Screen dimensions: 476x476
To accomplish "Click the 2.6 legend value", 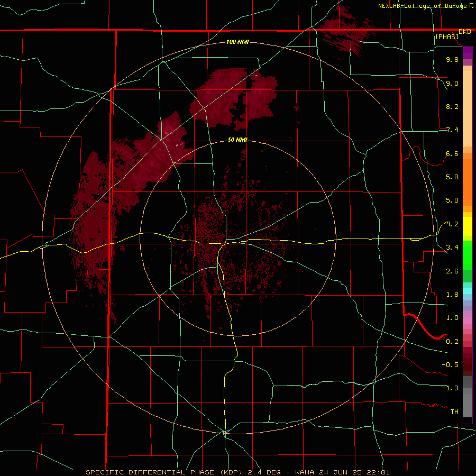I will tap(452, 271).
